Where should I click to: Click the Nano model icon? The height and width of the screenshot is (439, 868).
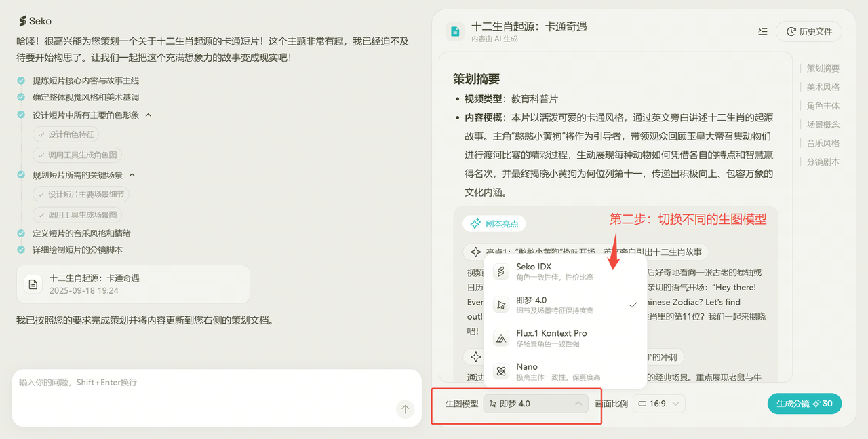(501, 371)
